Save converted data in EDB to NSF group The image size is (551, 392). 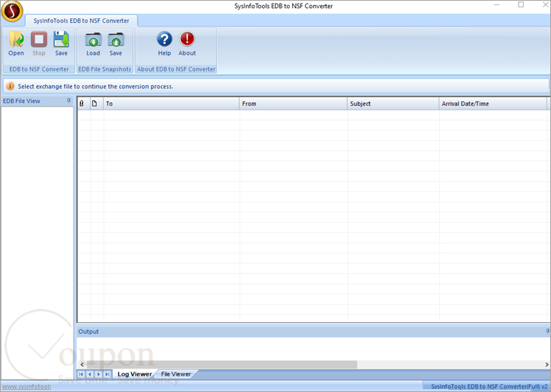click(61, 43)
